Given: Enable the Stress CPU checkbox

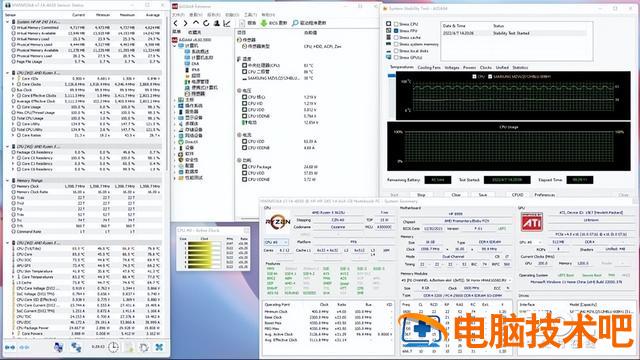Looking at the screenshot, I should 396,24.
